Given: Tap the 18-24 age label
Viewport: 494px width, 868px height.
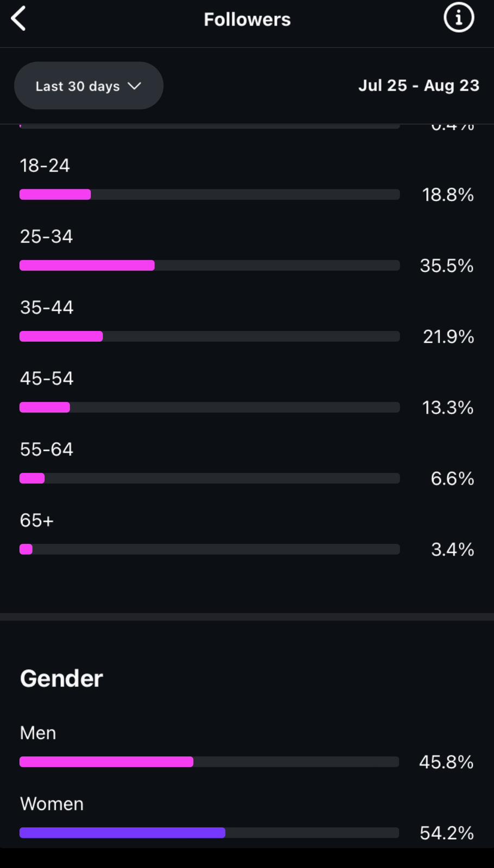Looking at the screenshot, I should pyautogui.click(x=45, y=165).
